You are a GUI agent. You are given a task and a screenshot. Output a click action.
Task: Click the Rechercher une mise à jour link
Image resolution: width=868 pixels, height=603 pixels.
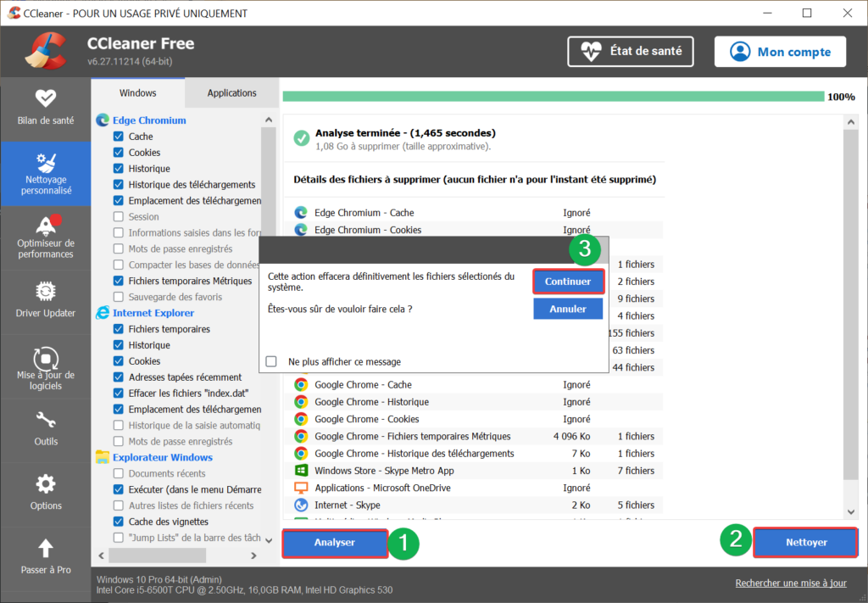(x=790, y=583)
